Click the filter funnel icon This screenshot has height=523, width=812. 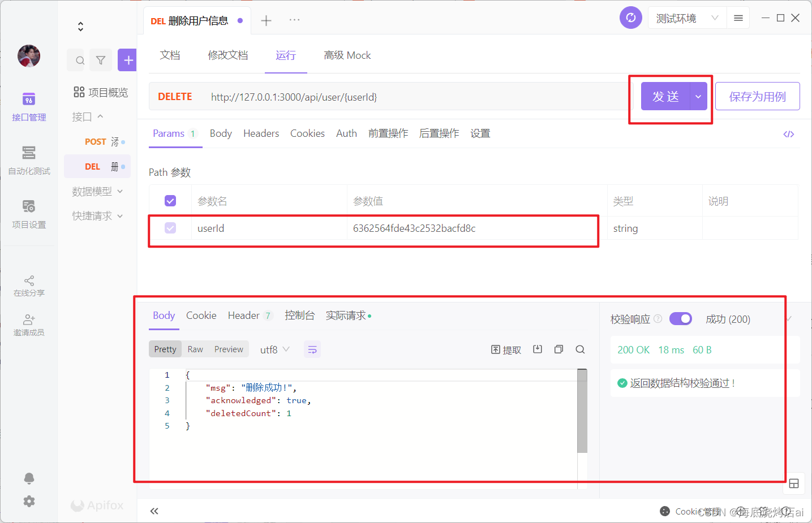(101, 60)
